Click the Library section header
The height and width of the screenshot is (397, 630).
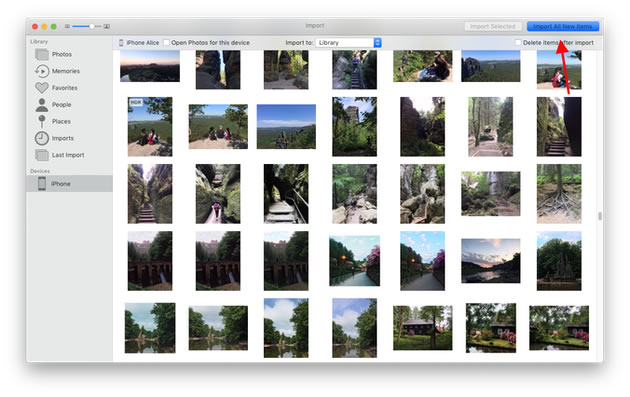[39, 42]
